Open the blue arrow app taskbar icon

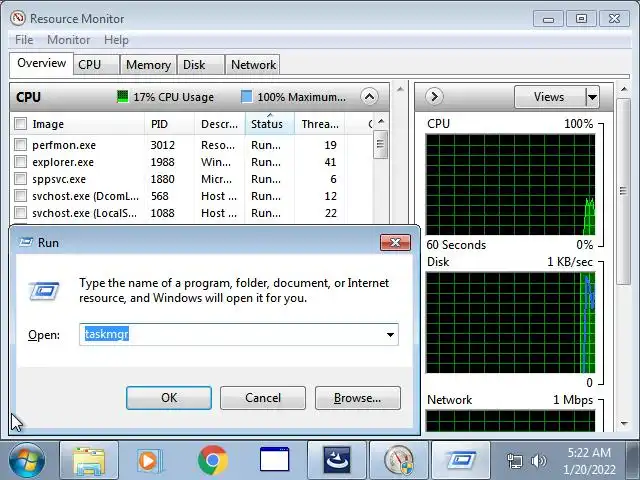(x=337, y=460)
